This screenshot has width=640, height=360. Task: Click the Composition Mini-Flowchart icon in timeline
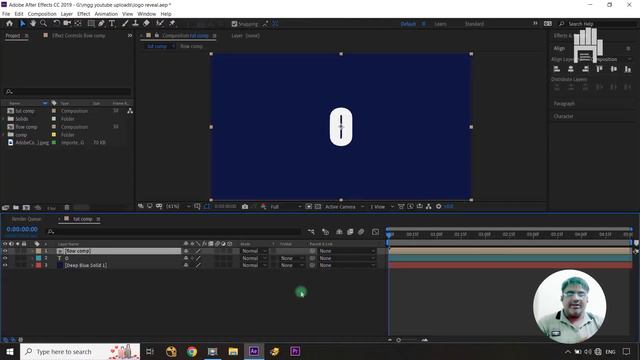(311, 232)
